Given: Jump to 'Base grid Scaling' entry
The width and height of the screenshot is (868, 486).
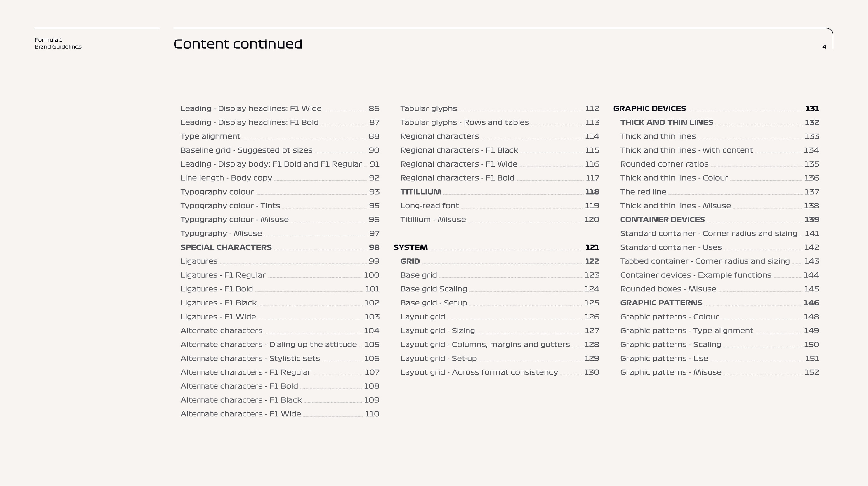Looking at the screenshot, I should 433,289.
